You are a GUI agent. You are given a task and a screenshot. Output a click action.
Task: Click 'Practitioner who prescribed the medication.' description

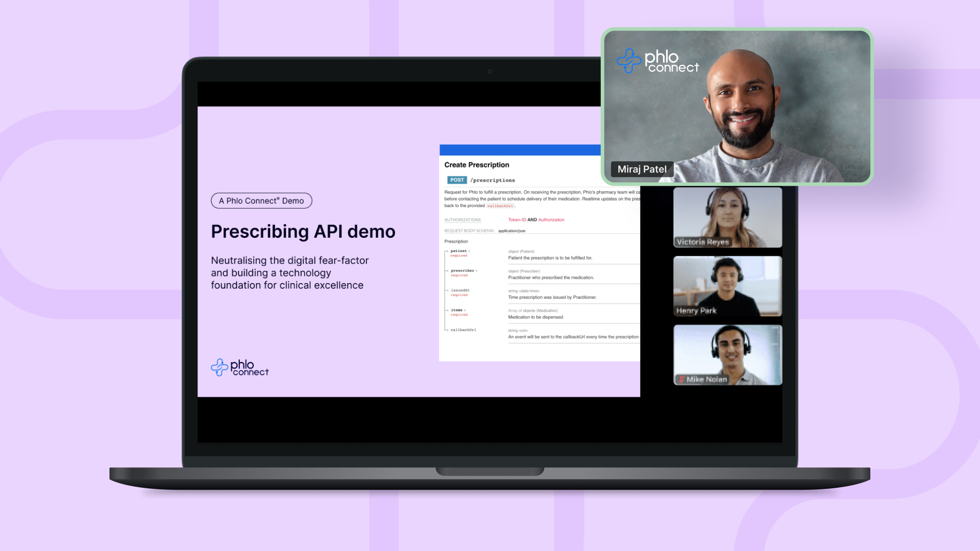coord(551,278)
